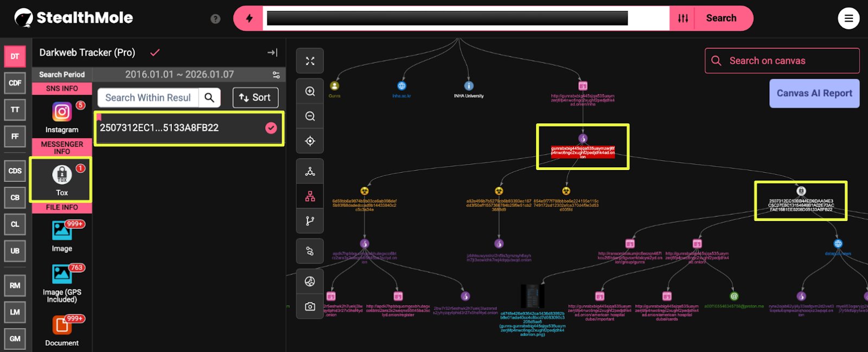Image resolution: width=868 pixels, height=352 pixels.
Task: Collapse the Darkweb Tracker side panel
Action: pyautogui.click(x=272, y=53)
